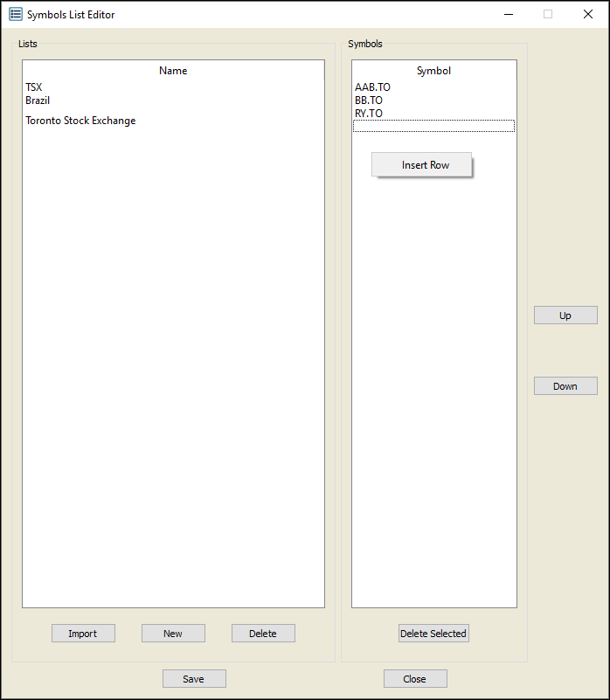This screenshot has width=610, height=700.
Task: Select the Toronto Stock Exchange list
Action: click(x=80, y=121)
